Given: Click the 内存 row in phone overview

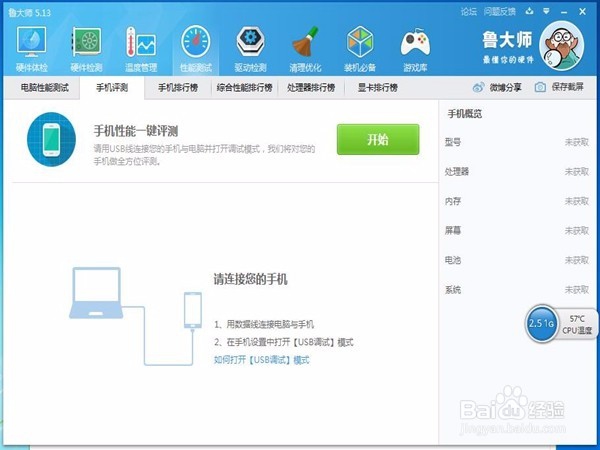Looking at the screenshot, I should 517,201.
